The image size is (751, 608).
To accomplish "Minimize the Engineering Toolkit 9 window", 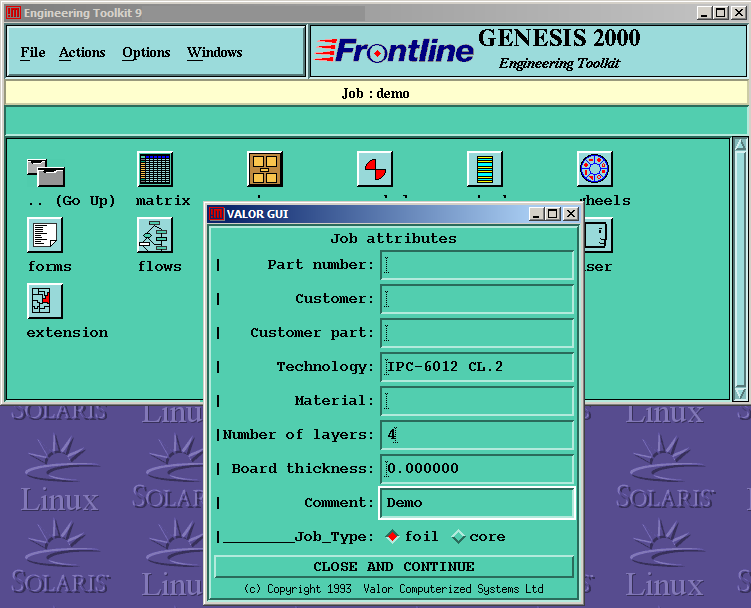I will 704,13.
